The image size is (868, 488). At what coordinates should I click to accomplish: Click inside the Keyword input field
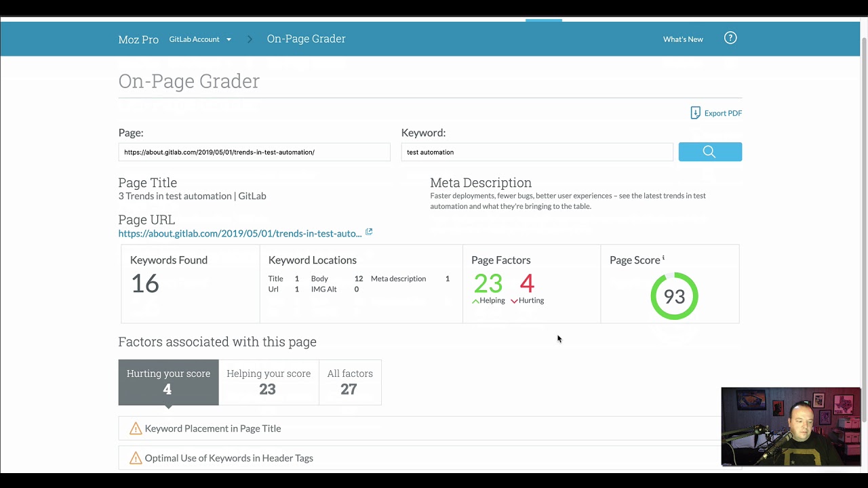tap(537, 152)
